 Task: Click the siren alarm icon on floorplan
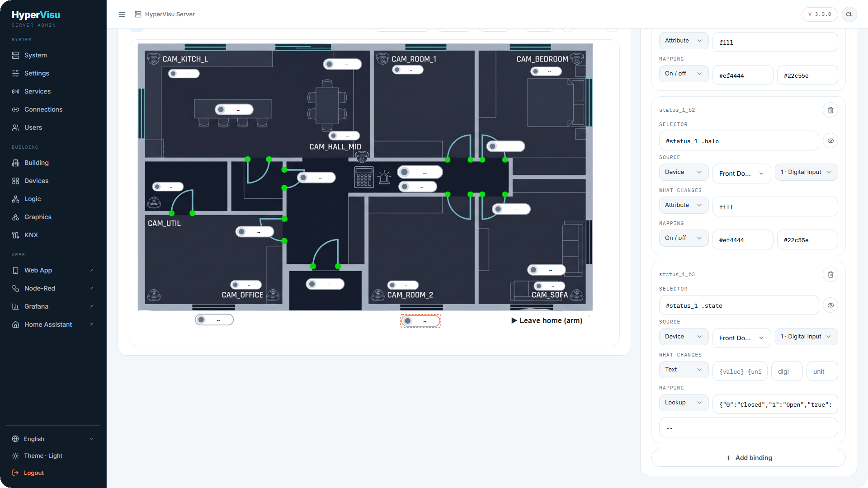coord(384,177)
